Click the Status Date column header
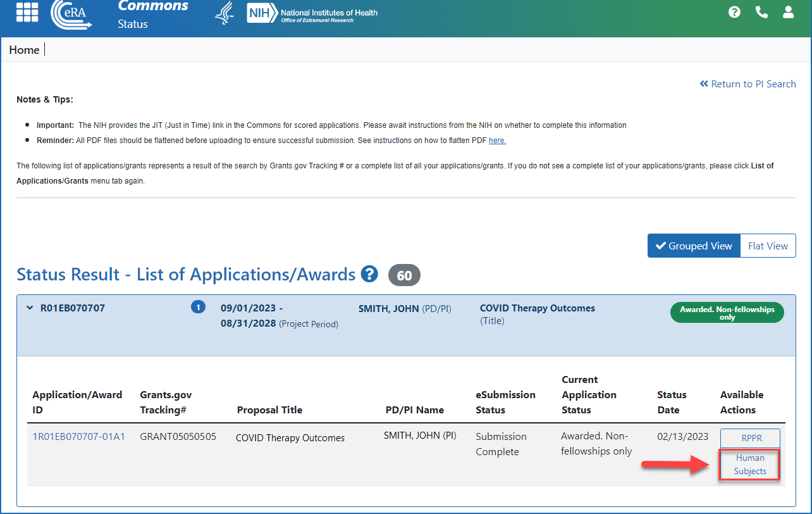Viewport: 812px width, 514px height. coord(672,402)
